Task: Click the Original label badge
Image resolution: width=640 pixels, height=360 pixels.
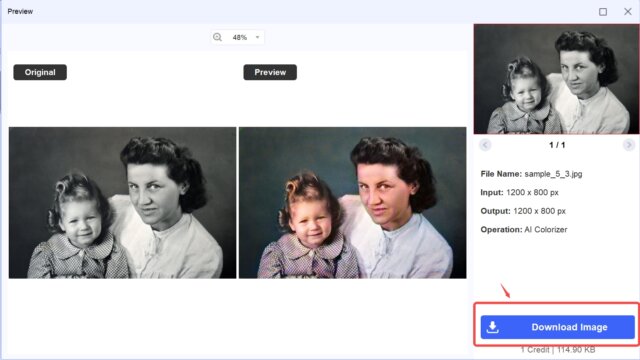Action: pyautogui.click(x=40, y=72)
